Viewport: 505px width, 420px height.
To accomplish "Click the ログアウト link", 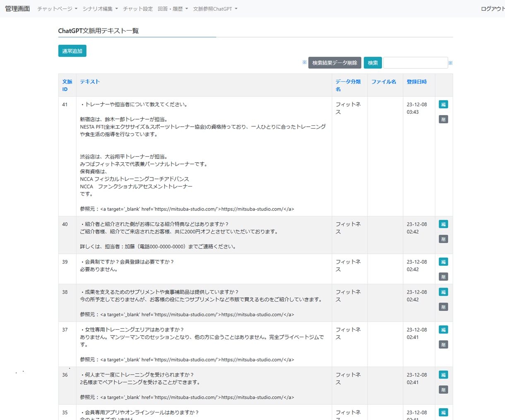I will click(493, 9).
